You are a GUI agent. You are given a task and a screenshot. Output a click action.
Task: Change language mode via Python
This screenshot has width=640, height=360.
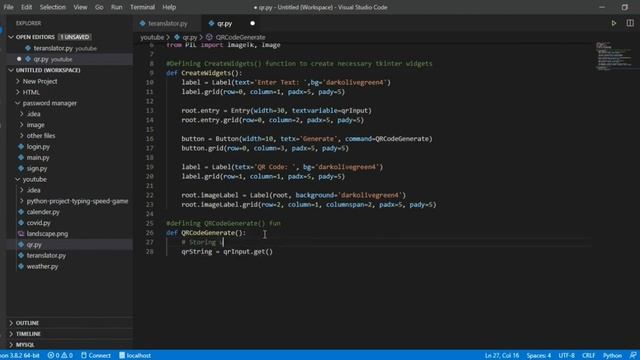612,356
